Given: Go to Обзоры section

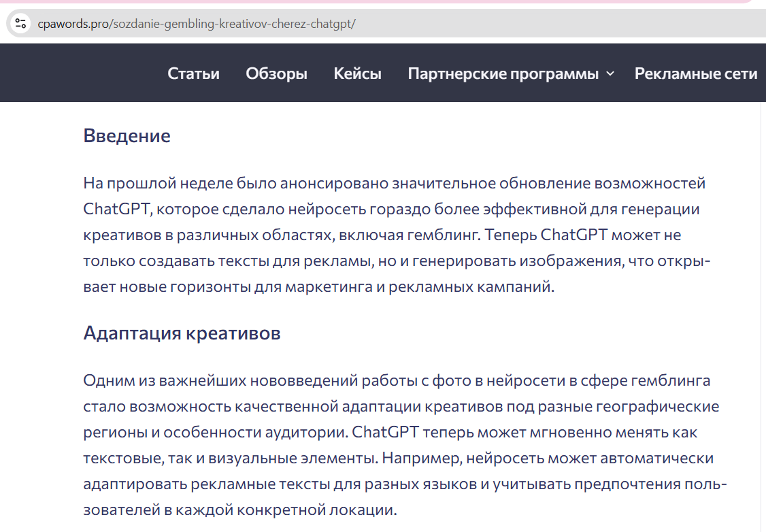Looking at the screenshot, I should (x=276, y=73).
